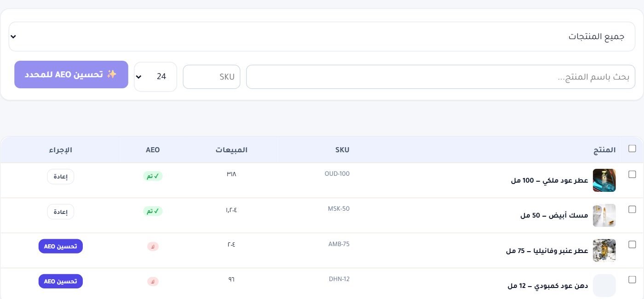Viewport: 644px width, 299px height.
Task: Open the page size dropdown showing 24
Action: (x=155, y=77)
